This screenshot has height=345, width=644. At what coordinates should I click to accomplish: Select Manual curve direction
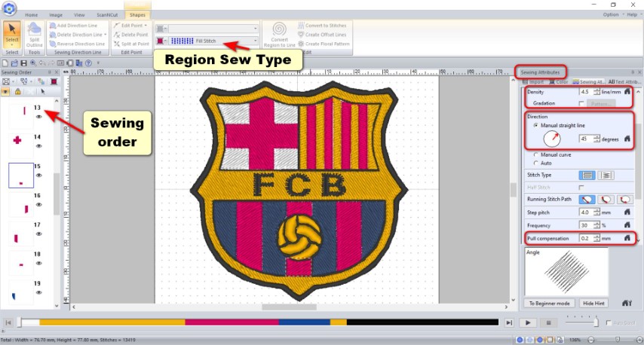coord(535,154)
